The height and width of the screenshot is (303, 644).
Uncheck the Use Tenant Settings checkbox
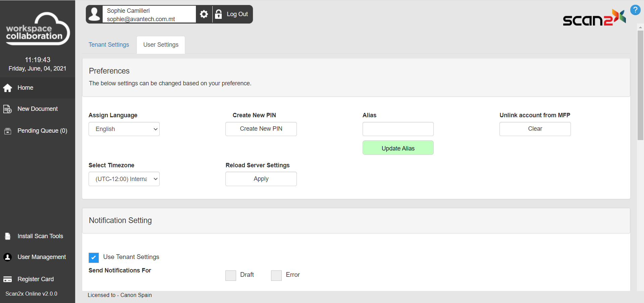(94, 258)
